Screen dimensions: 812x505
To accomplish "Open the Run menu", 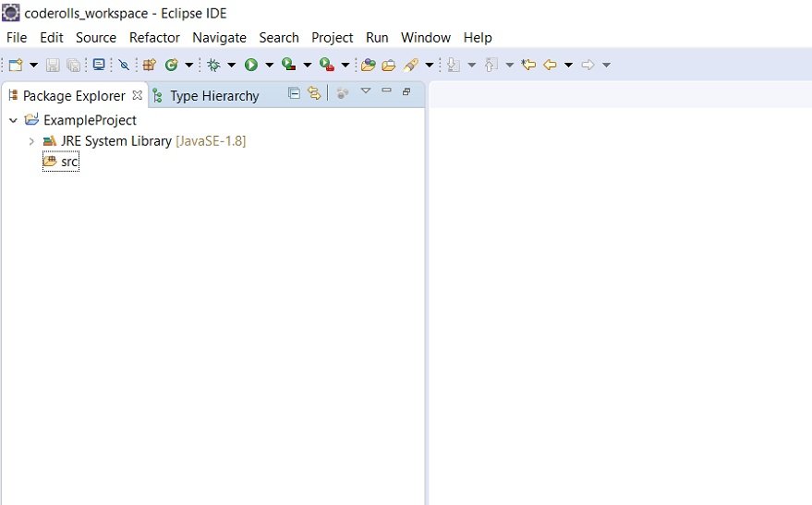I will [x=377, y=38].
